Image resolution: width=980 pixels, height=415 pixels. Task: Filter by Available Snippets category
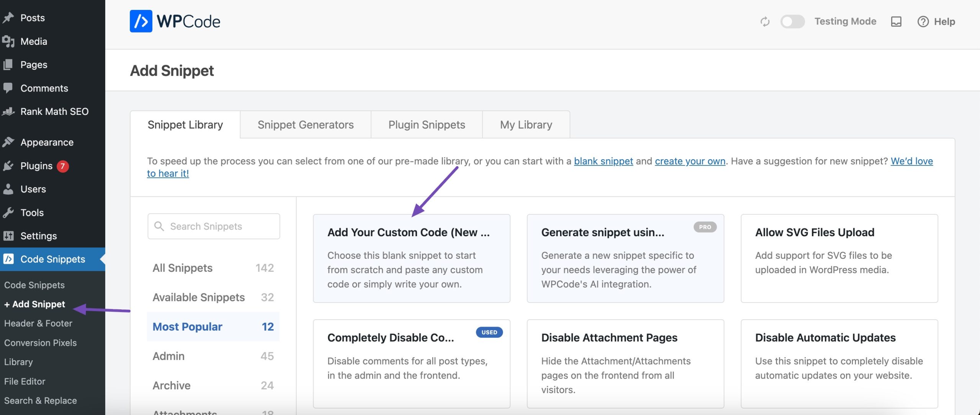(x=213, y=297)
